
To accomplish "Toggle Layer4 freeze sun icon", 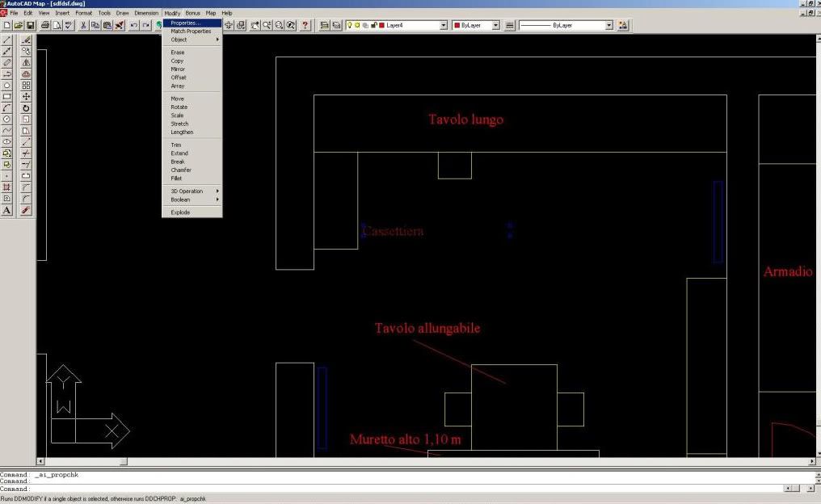I will [x=357, y=25].
